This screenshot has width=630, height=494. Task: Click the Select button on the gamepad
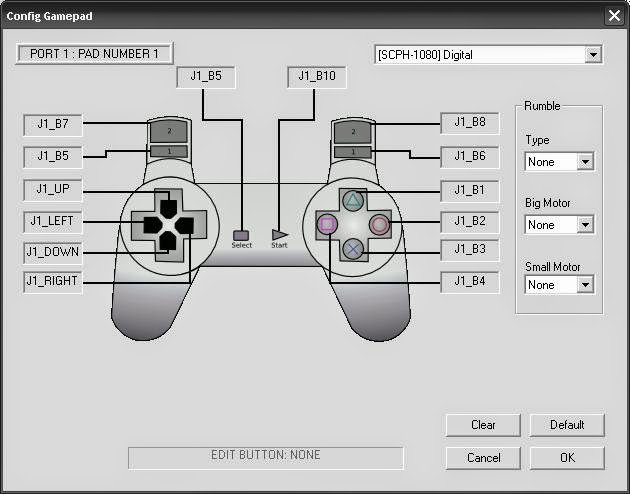coord(241,235)
